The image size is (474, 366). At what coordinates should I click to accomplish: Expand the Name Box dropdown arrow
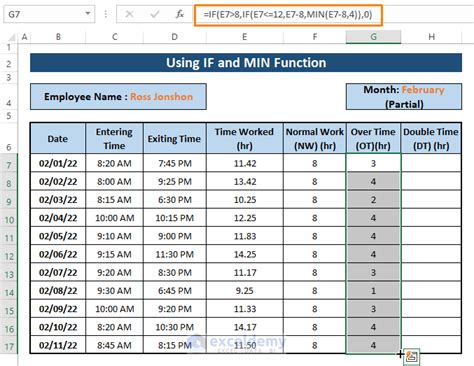(x=88, y=14)
